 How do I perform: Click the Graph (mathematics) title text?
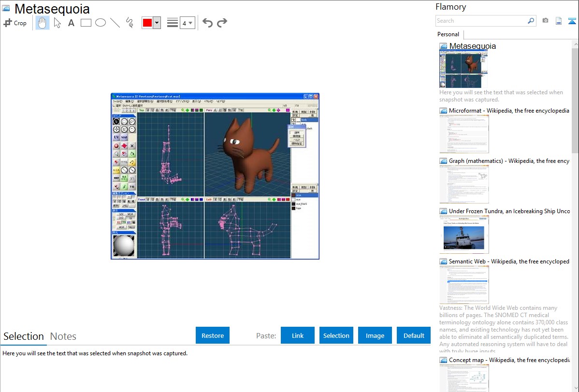tap(509, 161)
